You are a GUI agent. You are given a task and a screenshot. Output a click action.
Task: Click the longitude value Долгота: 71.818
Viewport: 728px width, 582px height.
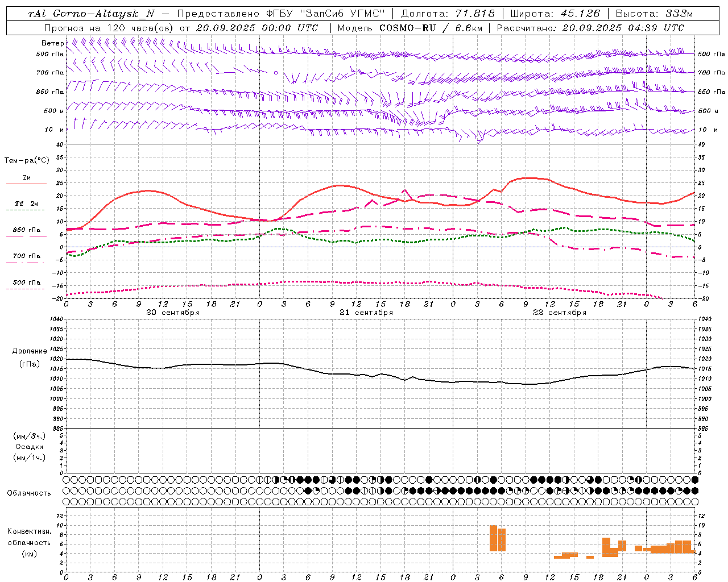[x=448, y=14]
